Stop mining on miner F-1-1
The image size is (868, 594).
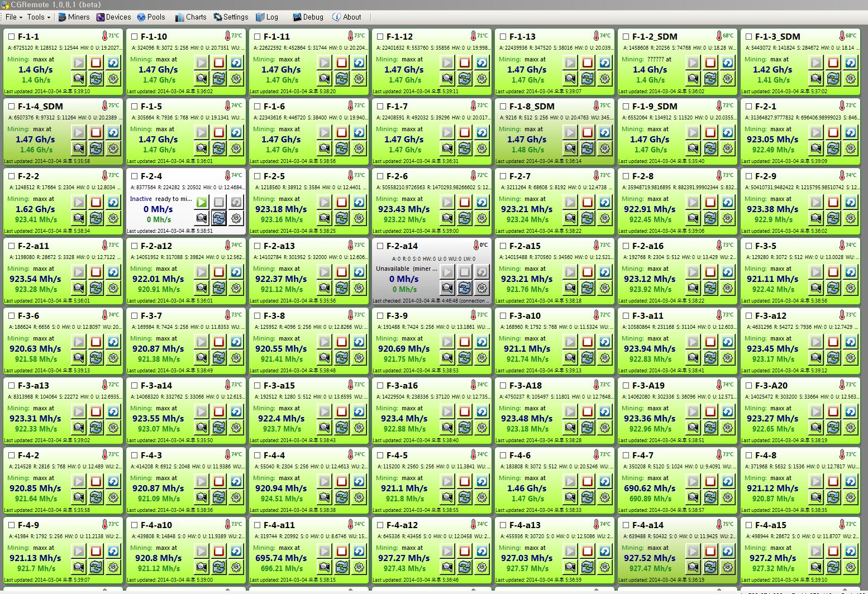pos(96,63)
